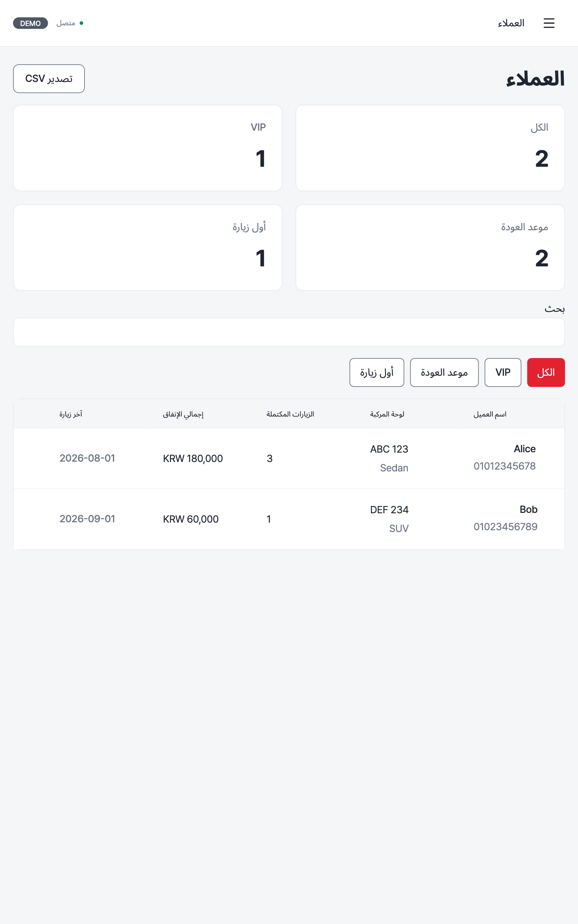The image size is (578, 924).
Task: Click the آخر زيارة column header
Action: [71, 414]
